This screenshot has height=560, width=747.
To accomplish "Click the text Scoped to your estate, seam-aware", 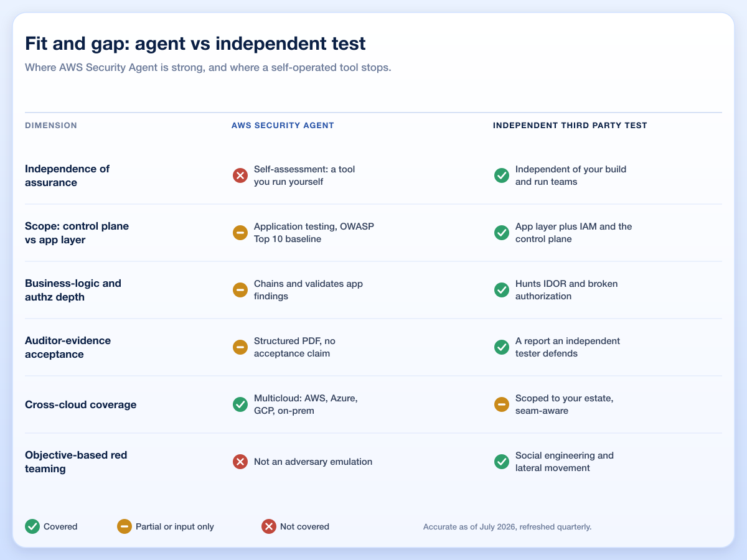I will click(x=565, y=404).
